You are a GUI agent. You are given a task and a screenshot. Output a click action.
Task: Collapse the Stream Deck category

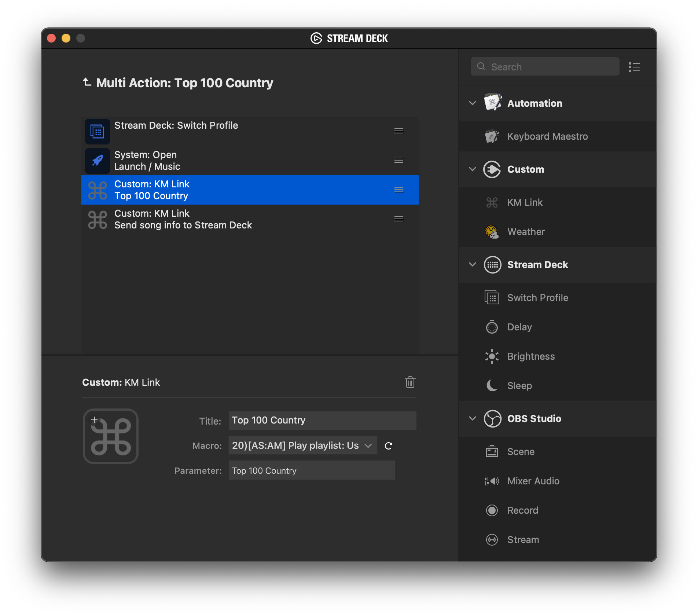tap(473, 264)
